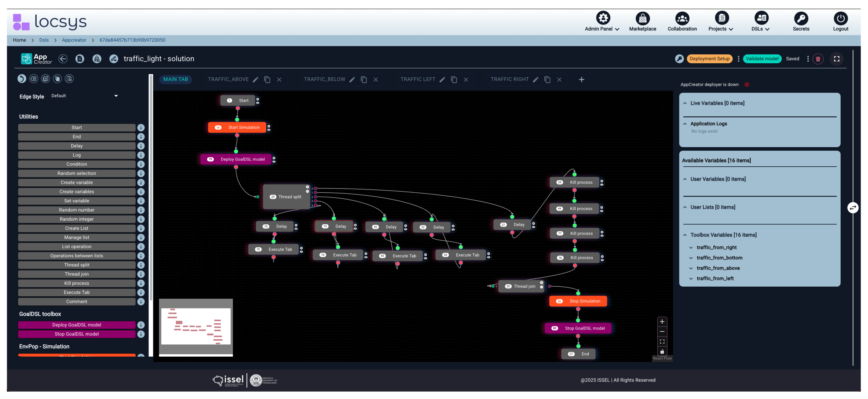Click the paste clipboard icon
The width and height of the screenshot is (868, 399).
[x=69, y=78]
